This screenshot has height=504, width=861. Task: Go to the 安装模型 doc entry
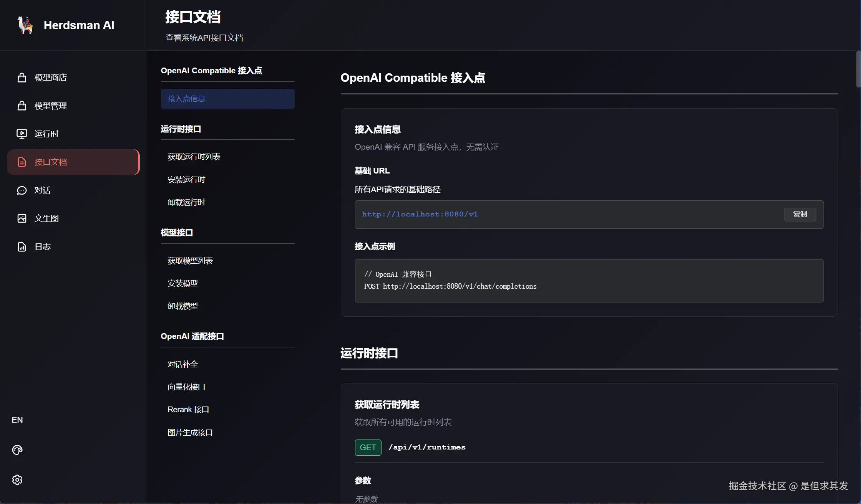coord(183,283)
